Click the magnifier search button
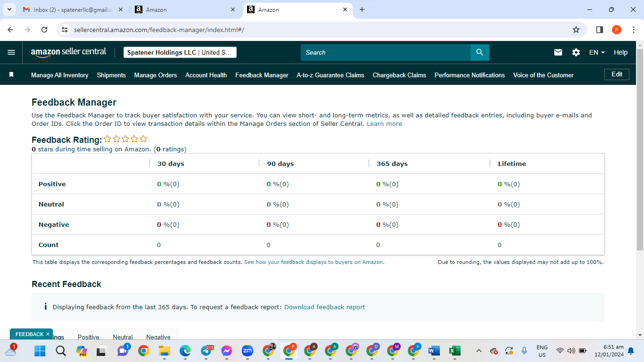 tap(480, 52)
